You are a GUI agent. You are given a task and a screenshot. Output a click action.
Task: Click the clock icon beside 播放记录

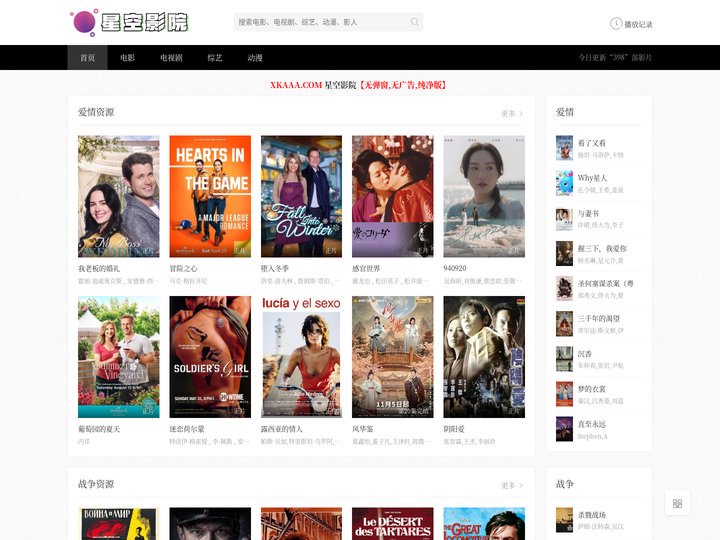pyautogui.click(x=616, y=23)
